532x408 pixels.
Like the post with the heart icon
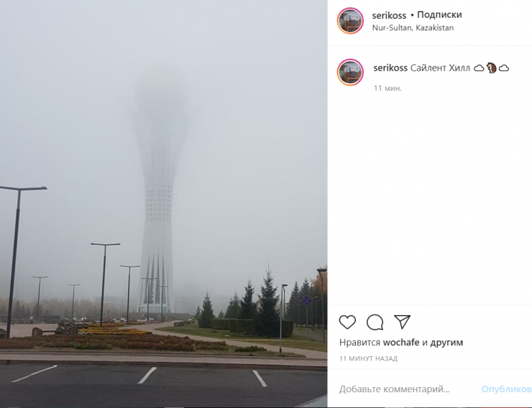[347, 322]
